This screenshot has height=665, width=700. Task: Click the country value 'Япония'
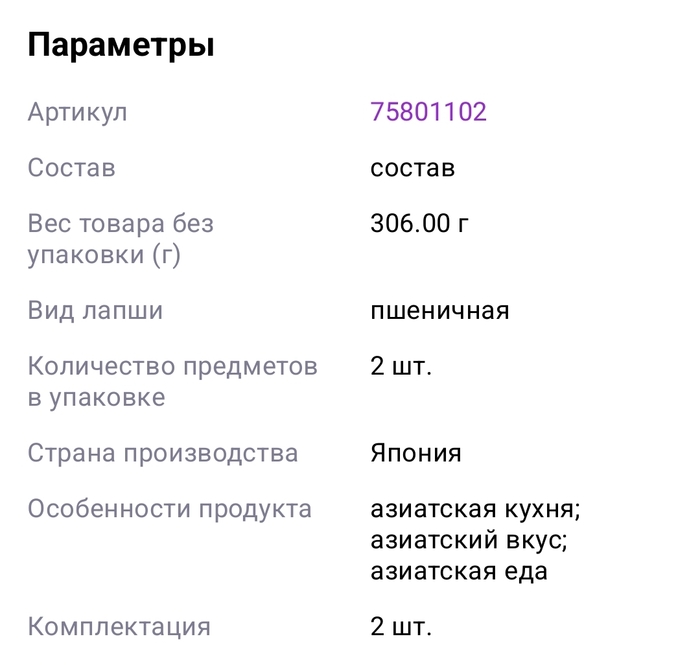click(x=415, y=453)
